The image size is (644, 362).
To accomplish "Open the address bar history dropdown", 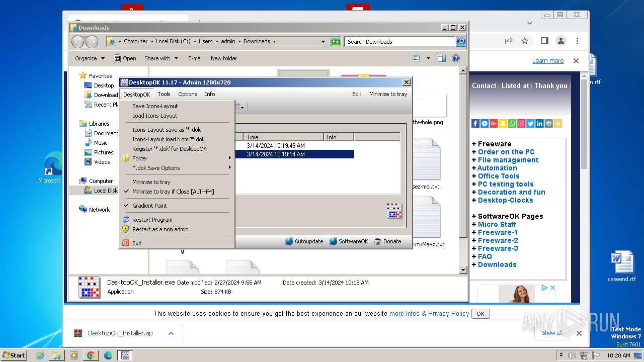I will (323, 42).
